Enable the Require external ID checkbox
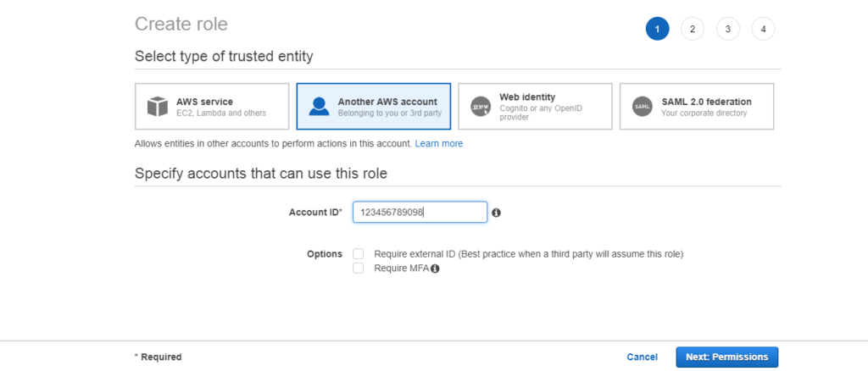This screenshot has height=371, width=868. (x=359, y=254)
